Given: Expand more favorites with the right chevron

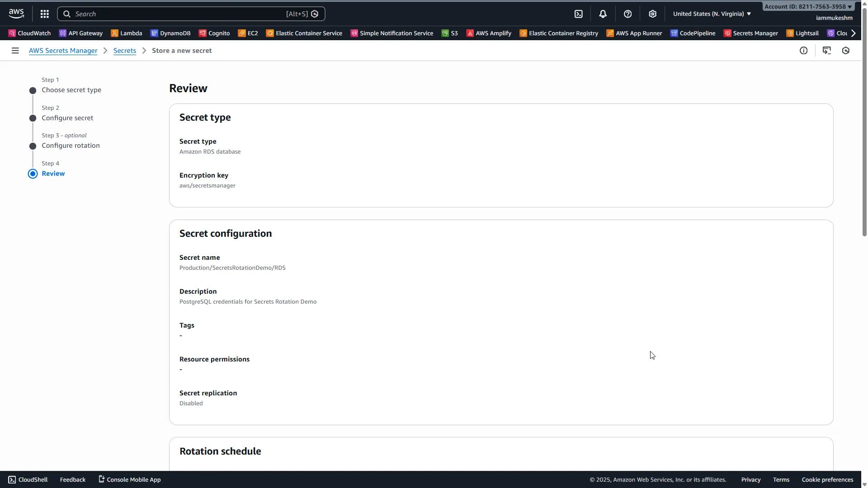Looking at the screenshot, I should [x=854, y=33].
